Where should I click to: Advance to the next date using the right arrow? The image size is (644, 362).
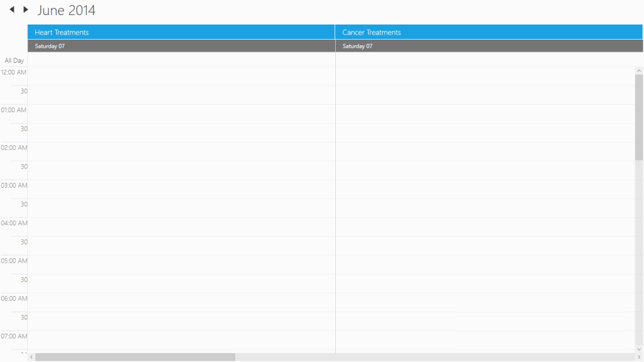(x=26, y=9)
